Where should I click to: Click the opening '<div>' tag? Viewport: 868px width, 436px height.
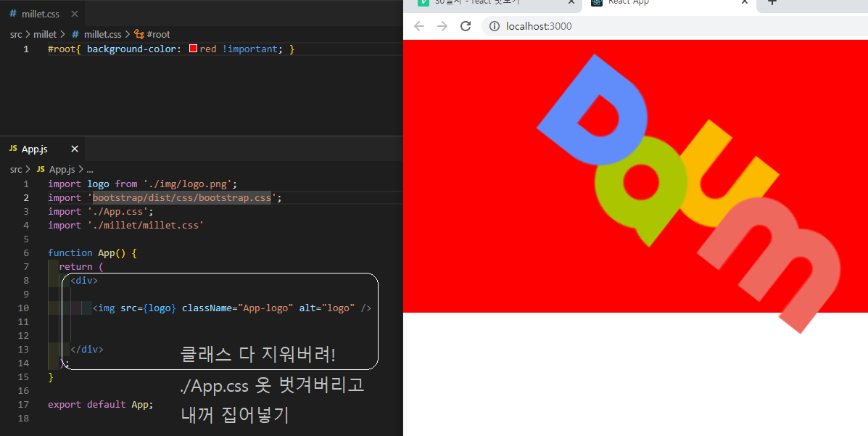pos(84,280)
